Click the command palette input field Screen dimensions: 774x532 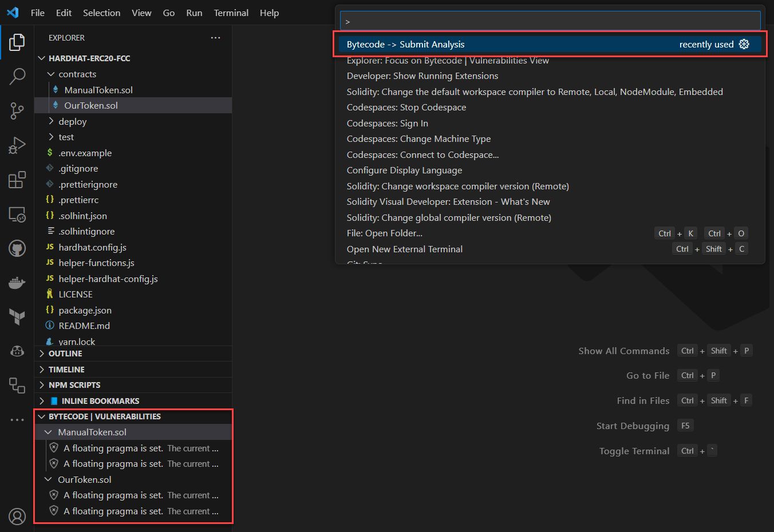pyautogui.click(x=550, y=21)
